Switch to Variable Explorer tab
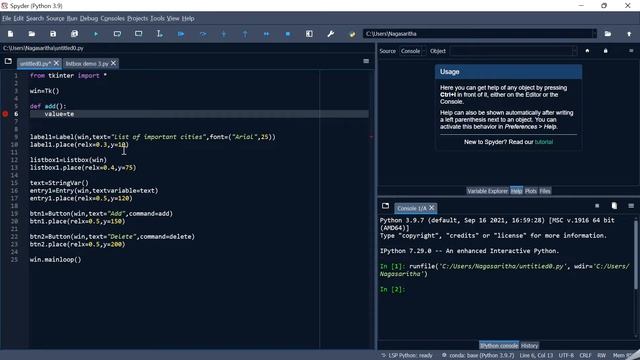The image size is (640, 360). pyautogui.click(x=487, y=191)
